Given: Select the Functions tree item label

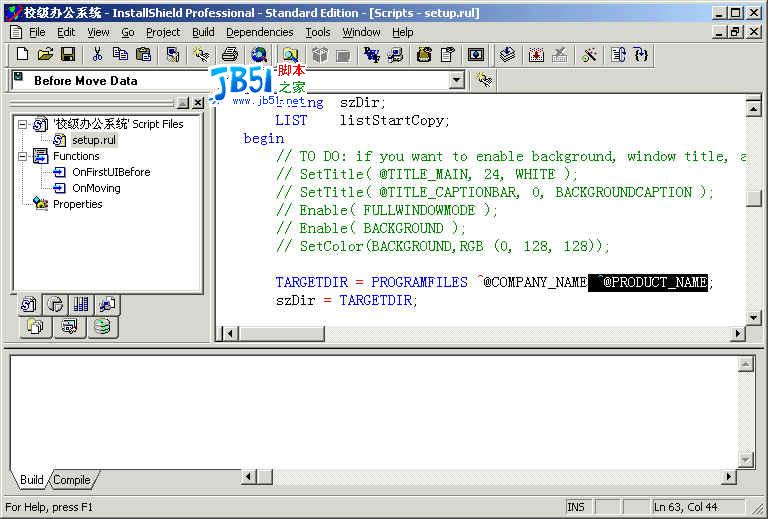Looking at the screenshot, I should (76, 156).
